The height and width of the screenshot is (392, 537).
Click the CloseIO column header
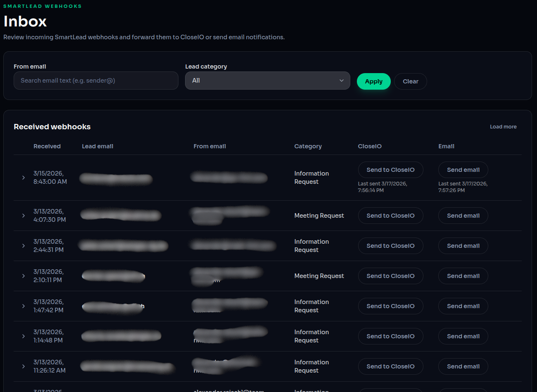coord(370,146)
